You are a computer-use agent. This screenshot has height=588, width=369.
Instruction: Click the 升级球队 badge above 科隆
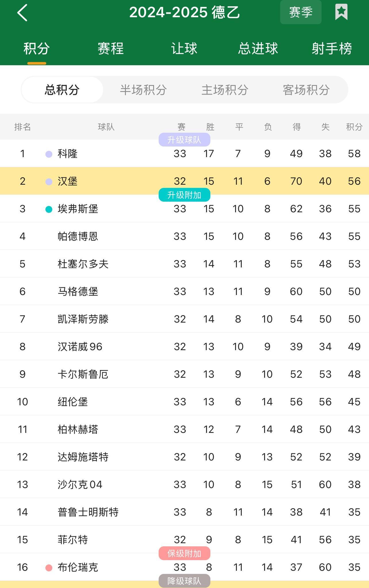coord(184,139)
